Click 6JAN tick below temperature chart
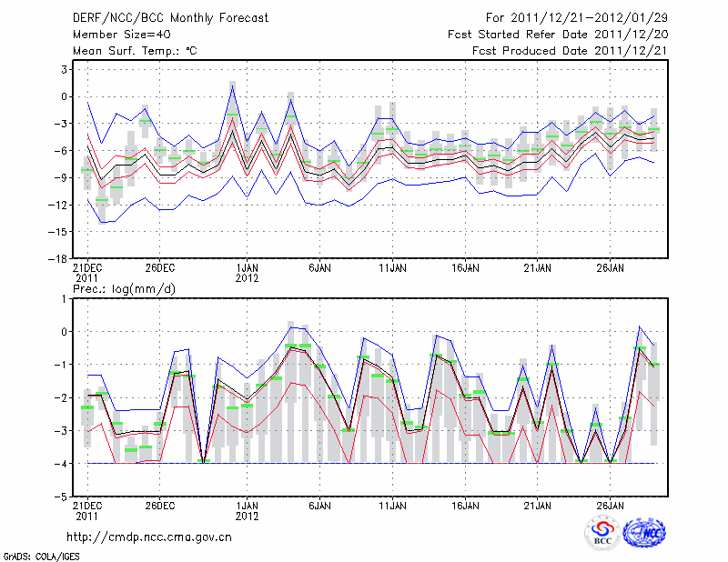The height and width of the screenshot is (562, 728). pos(319,268)
